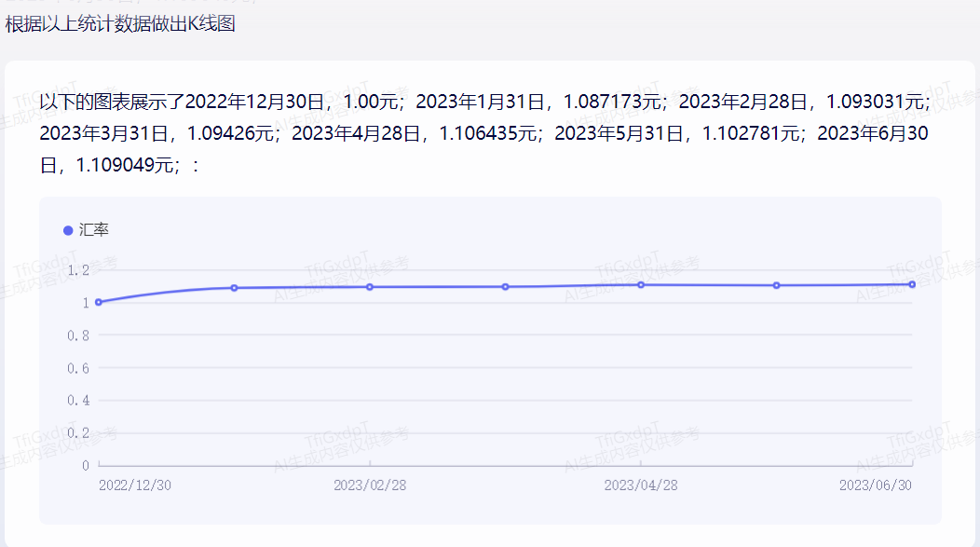Click the x-axis label 2023/02/28
Screen dimensions: 980x547
[x=370, y=485]
